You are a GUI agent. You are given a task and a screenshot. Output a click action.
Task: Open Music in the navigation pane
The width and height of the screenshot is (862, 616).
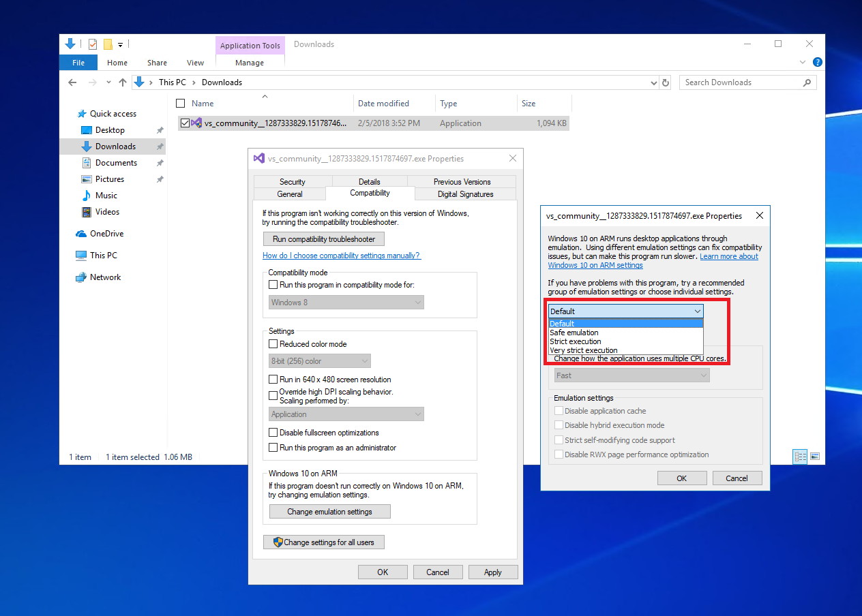point(106,196)
